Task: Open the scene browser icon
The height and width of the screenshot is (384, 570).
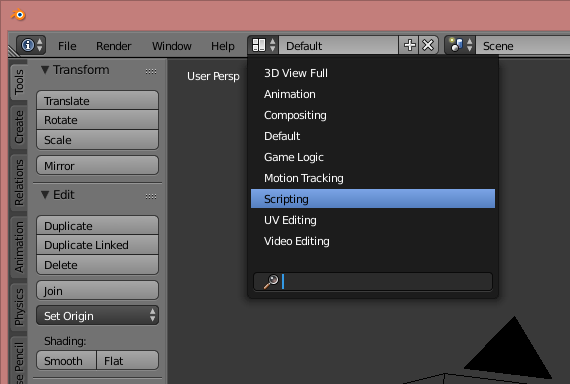Action: click(x=460, y=45)
